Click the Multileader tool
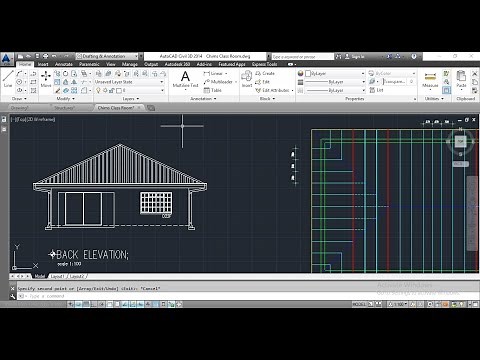 218,82
